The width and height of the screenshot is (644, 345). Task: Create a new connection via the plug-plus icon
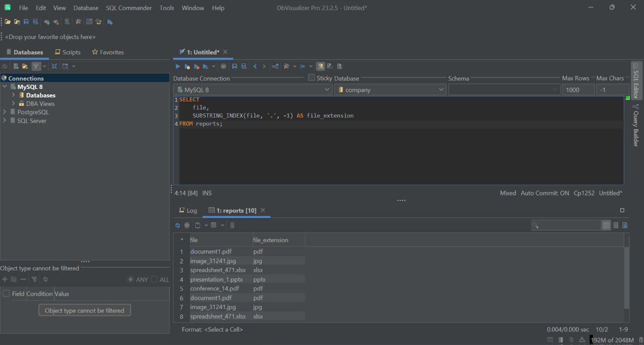[47, 21]
